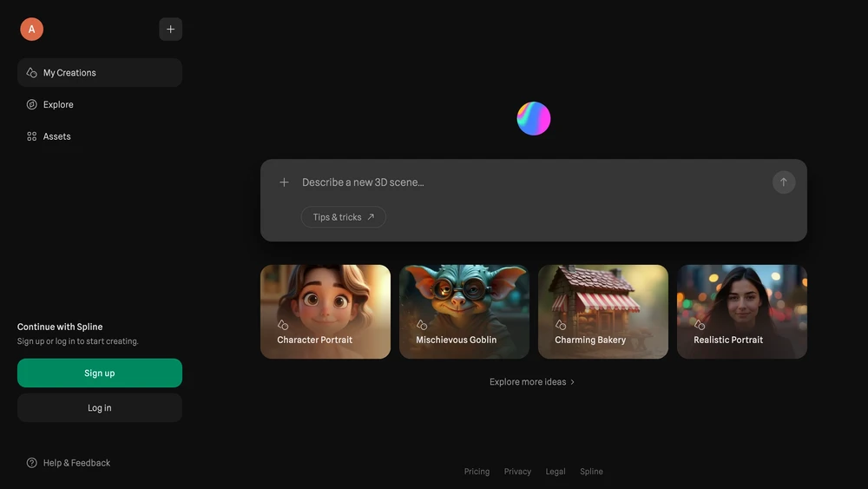
Task: Select the Mischievous Goblin example card
Action: tap(464, 312)
